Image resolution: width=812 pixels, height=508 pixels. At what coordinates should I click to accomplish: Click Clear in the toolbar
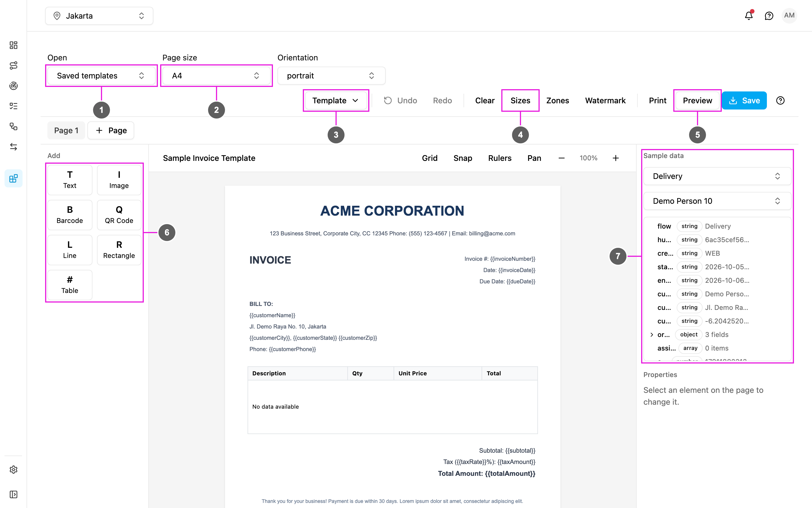coord(484,100)
